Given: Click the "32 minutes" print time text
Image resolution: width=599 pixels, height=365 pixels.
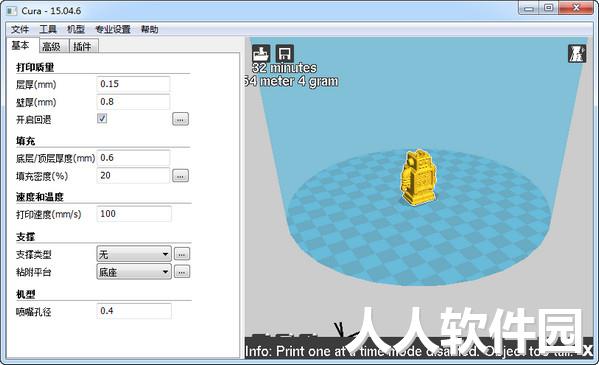Looking at the screenshot, I should tap(284, 68).
